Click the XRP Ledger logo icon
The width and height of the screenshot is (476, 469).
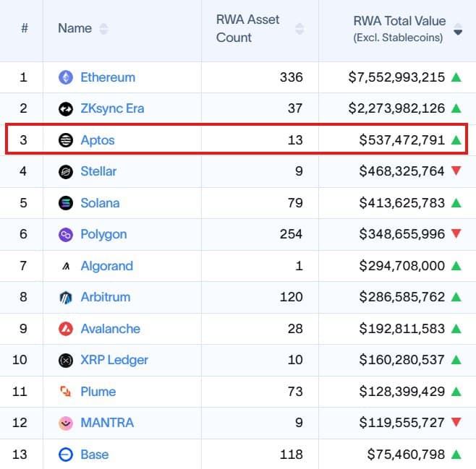(x=66, y=361)
